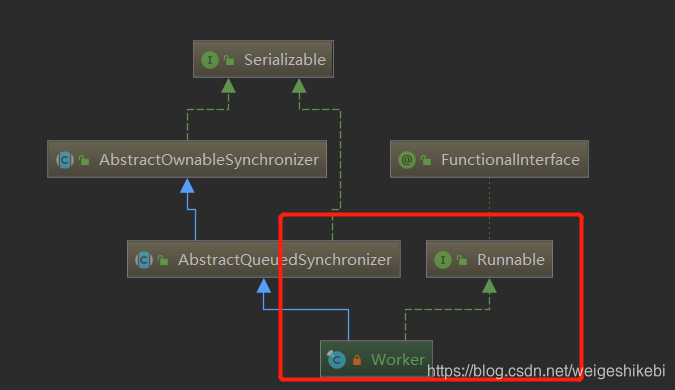This screenshot has width=675, height=390.
Task: Select the FunctionalInterface annotation node
Action: (x=489, y=159)
